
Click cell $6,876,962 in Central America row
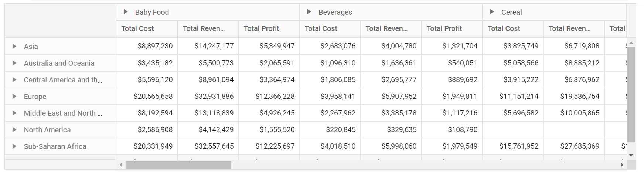(574, 79)
